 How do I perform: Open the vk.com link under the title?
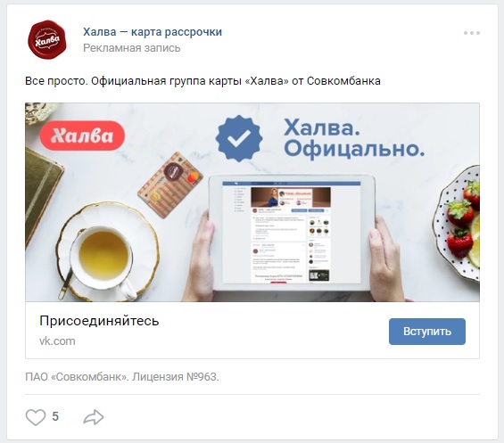[57, 340]
